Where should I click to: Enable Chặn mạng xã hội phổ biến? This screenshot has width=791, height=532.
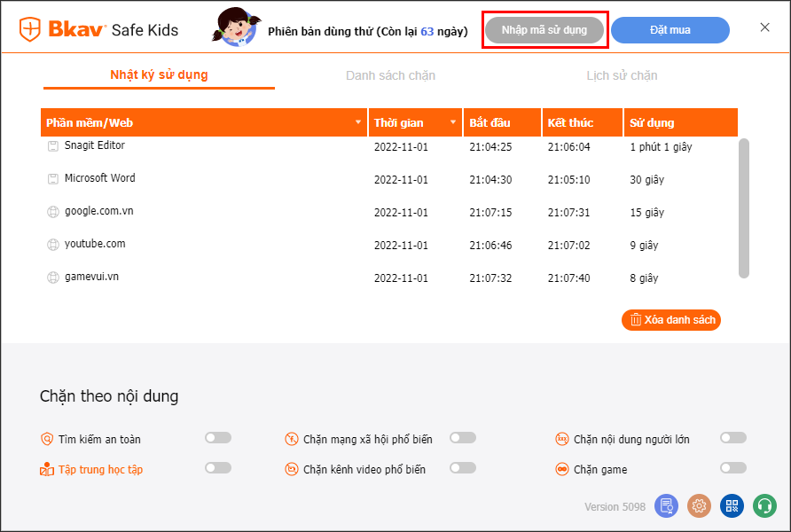coord(462,438)
